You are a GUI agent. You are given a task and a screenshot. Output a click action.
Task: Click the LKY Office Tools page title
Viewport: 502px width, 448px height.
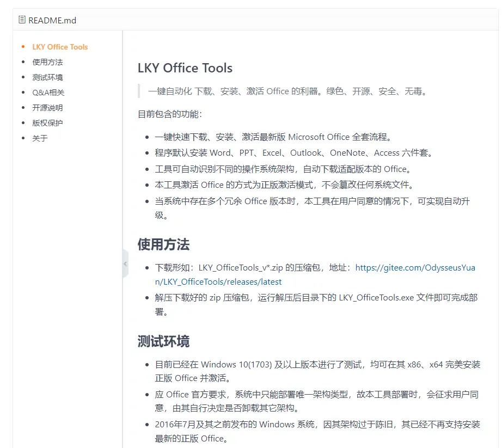pyautogui.click(x=185, y=68)
